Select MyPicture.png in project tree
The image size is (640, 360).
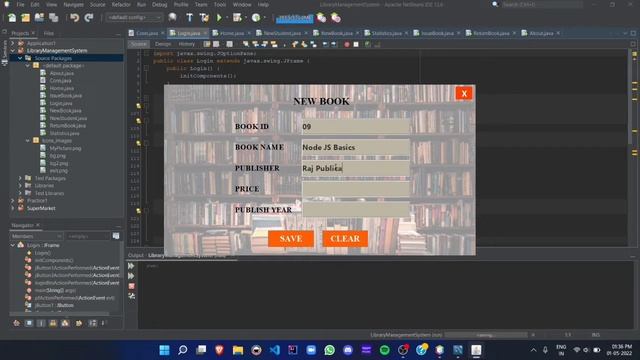(x=65, y=148)
